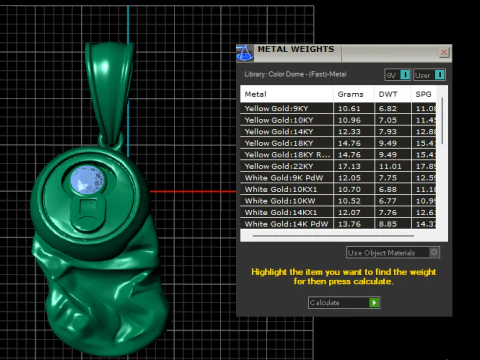Toggle Use Object Materials option
480x360 pixels.
coord(393,253)
